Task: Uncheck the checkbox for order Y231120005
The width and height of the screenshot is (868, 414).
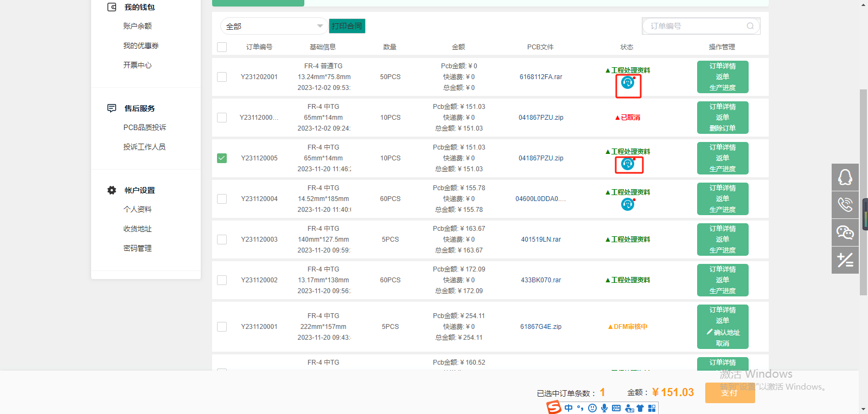Action: click(x=222, y=158)
